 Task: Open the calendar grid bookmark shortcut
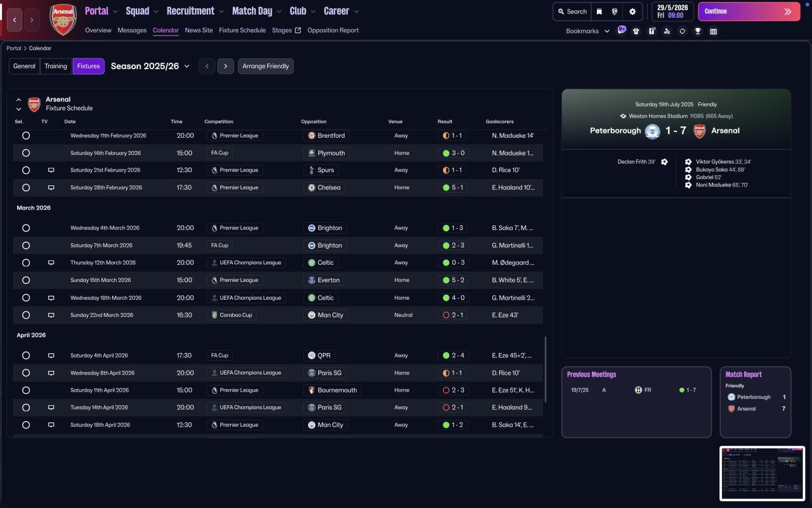713,31
